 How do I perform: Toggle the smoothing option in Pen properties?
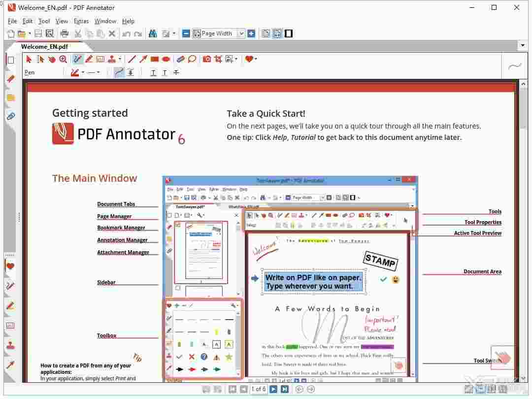119,72
